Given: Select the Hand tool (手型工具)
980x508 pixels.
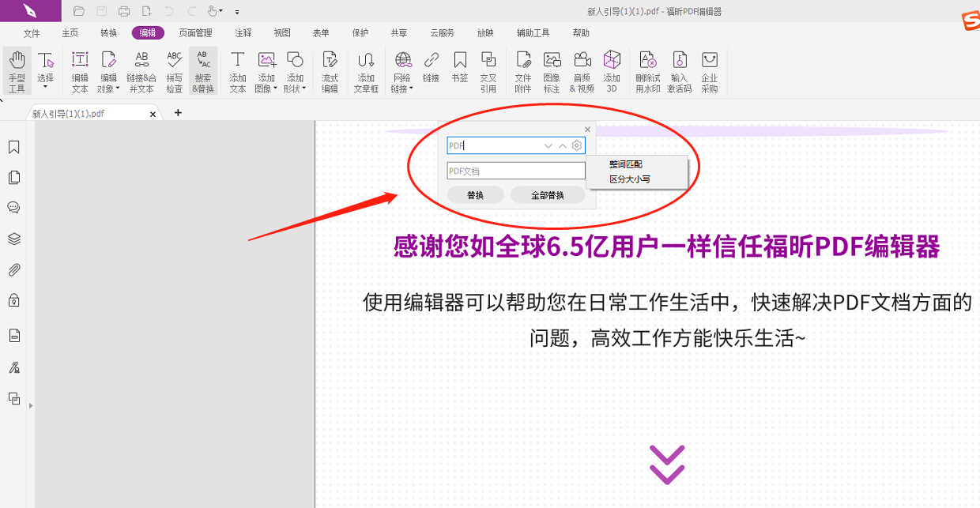Looking at the screenshot, I should coord(17,71).
